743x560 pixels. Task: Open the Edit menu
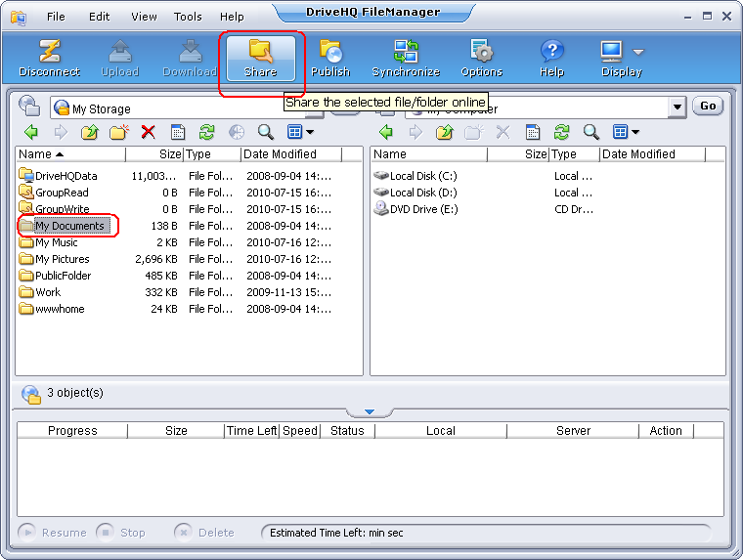(99, 17)
